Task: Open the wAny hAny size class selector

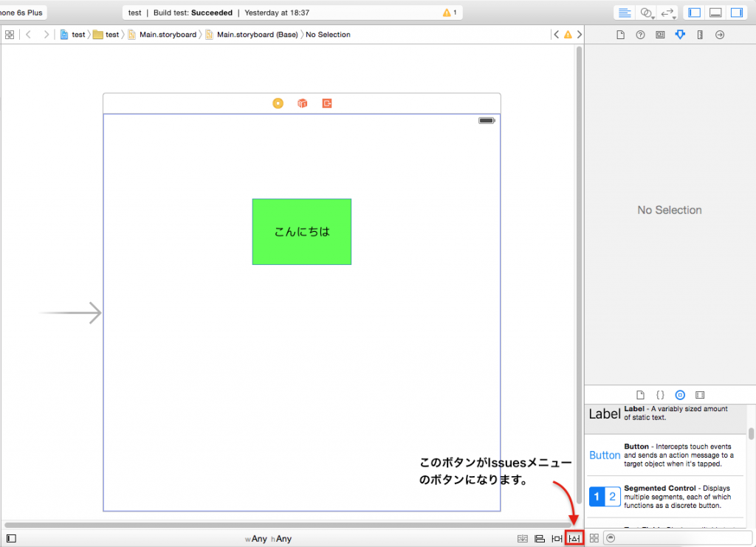Action: pos(269,539)
